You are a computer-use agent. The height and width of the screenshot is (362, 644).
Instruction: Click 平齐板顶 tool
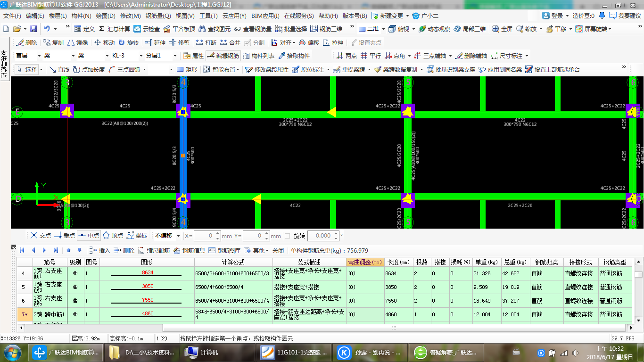pos(179,29)
